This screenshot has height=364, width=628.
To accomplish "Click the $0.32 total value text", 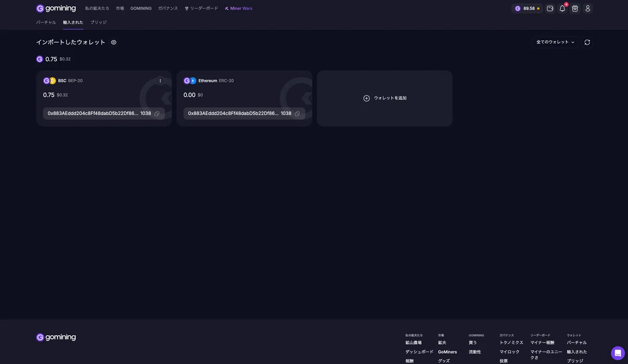I will (65, 59).
